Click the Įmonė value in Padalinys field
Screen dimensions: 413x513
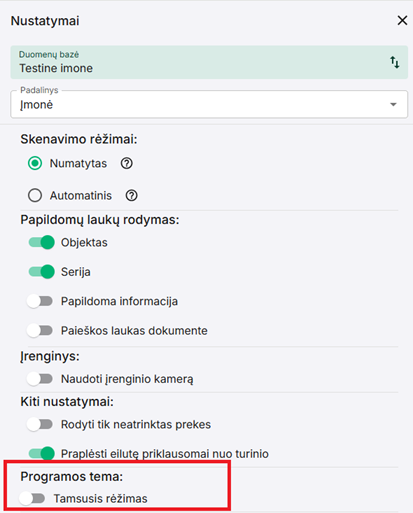point(36,105)
